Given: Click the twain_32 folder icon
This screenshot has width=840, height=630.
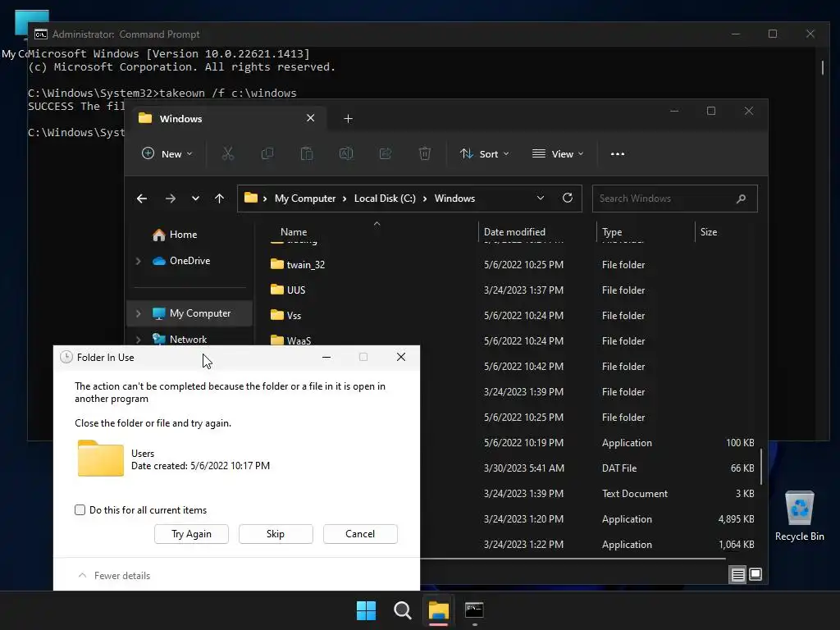Looking at the screenshot, I should pyautogui.click(x=277, y=264).
